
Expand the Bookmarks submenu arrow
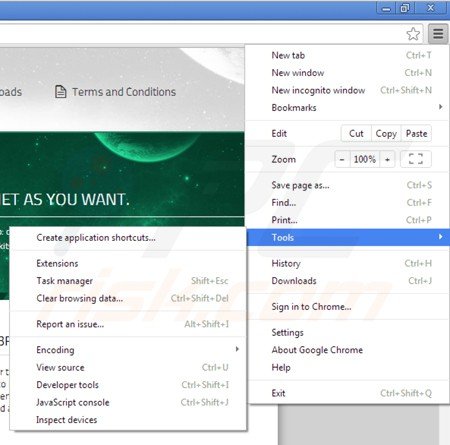[x=441, y=107]
